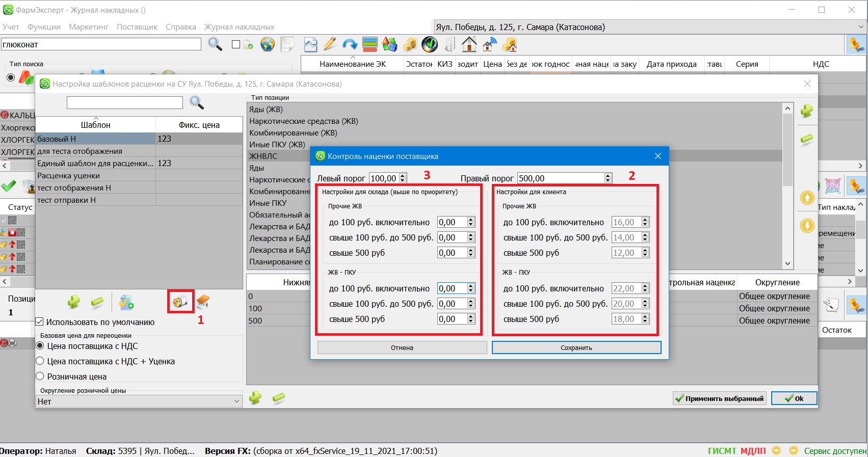Image resolution: width=868 pixels, height=457 pixels.
Task: Open the 'Маркетинг' menu
Action: coord(89,27)
